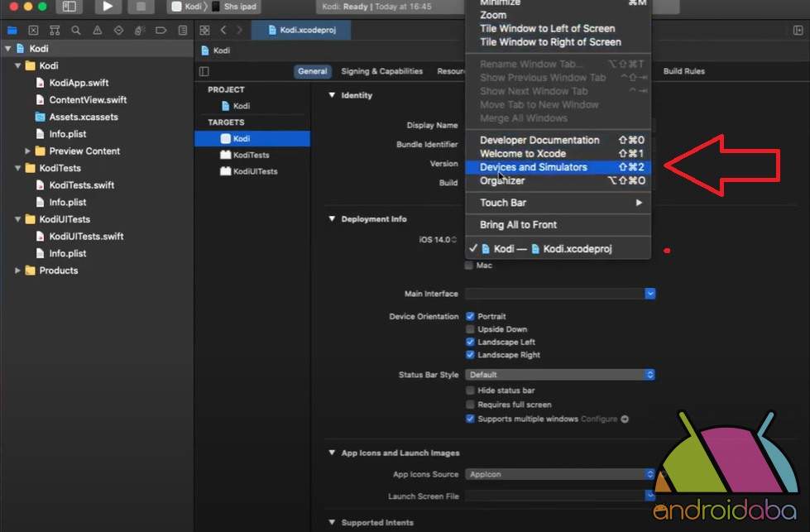810x532 pixels.
Task: Open the Issue navigator warning icon
Action: pos(97,30)
